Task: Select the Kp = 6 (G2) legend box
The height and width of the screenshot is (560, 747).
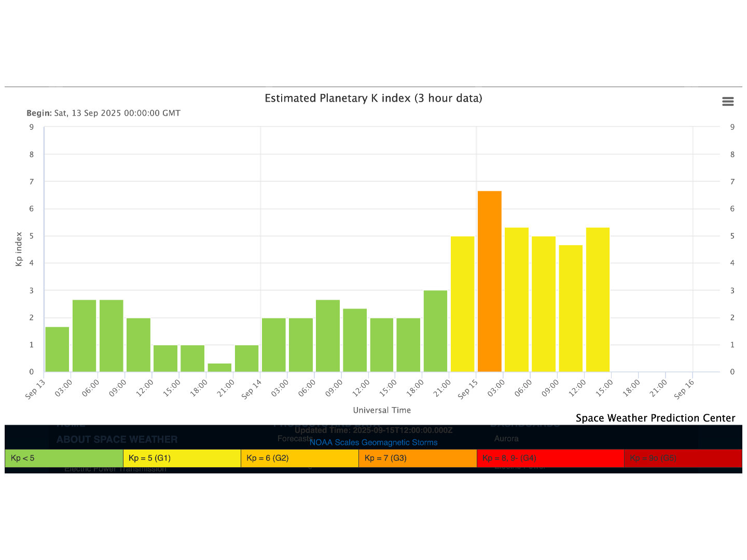Action: tap(299, 458)
